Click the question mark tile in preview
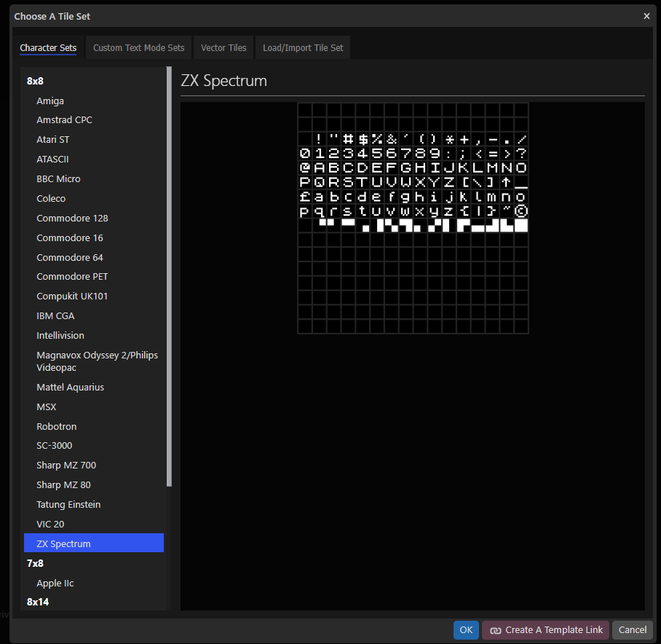Screen dimensions: 661x644 pos(521,154)
